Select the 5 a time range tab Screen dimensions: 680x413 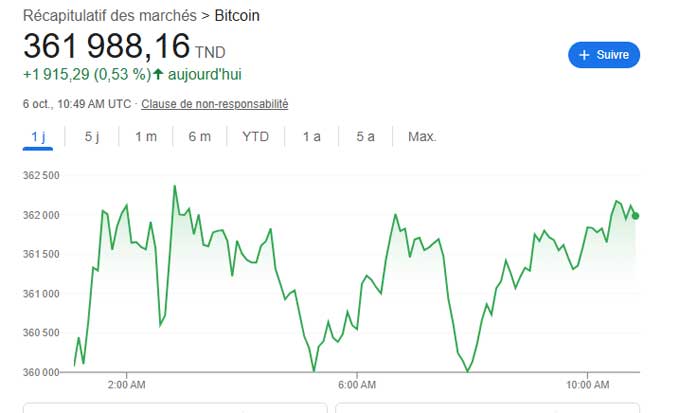pyautogui.click(x=365, y=137)
